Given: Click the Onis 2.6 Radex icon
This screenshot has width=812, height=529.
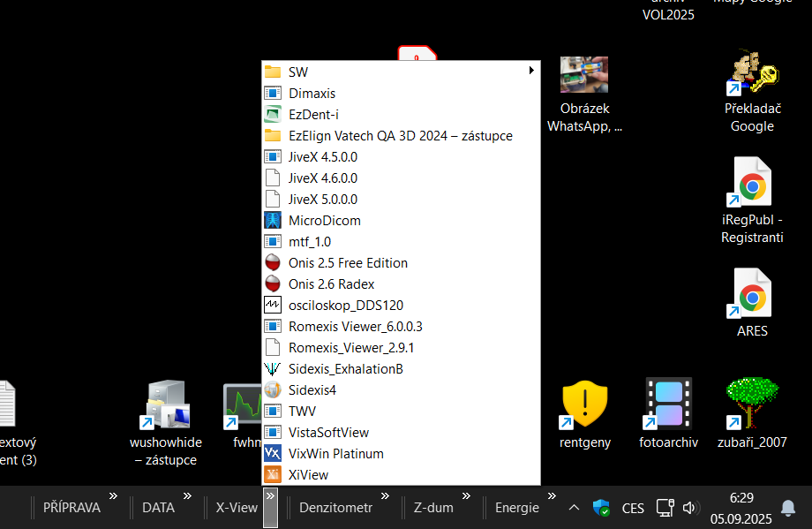Looking at the screenshot, I should pyautogui.click(x=273, y=284).
